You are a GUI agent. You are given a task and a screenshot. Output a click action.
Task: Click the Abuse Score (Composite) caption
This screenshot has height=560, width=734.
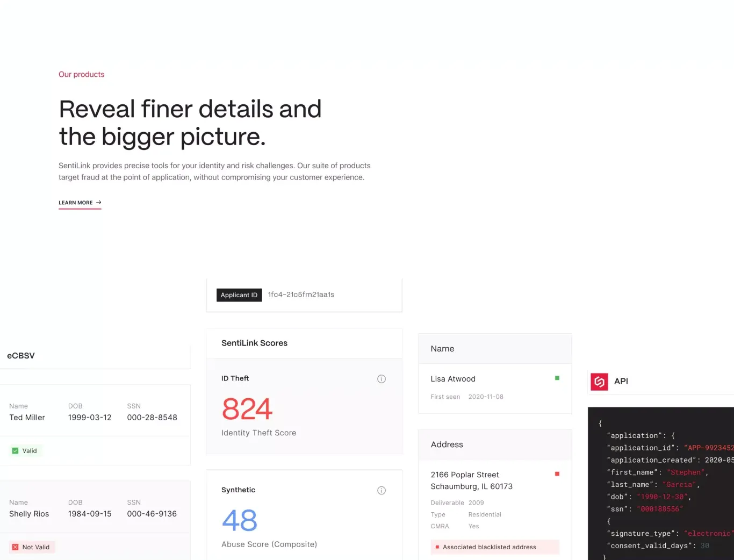[269, 544]
